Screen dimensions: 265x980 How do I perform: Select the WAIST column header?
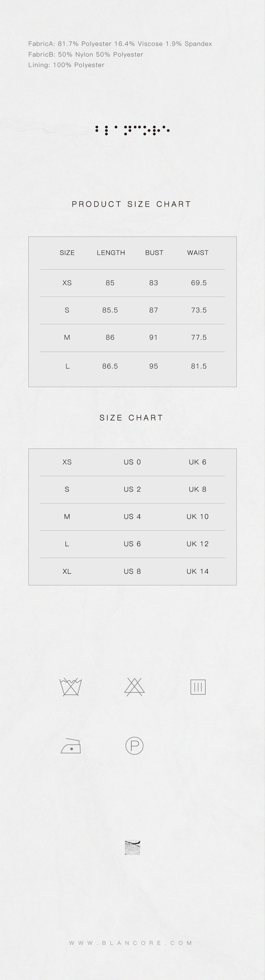[198, 253]
